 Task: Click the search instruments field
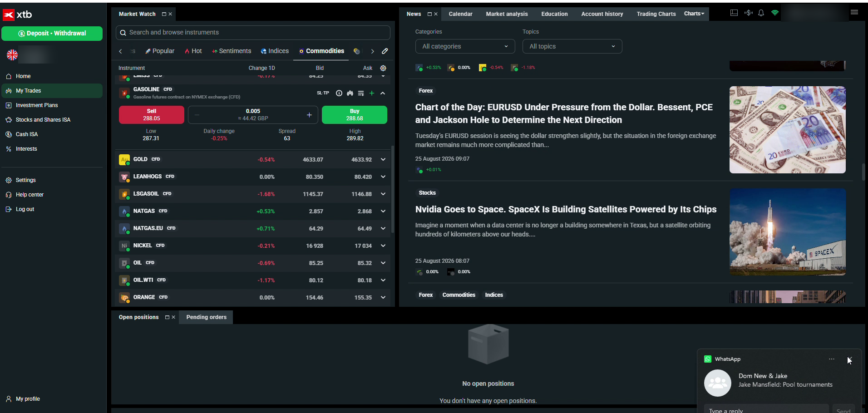click(x=253, y=33)
